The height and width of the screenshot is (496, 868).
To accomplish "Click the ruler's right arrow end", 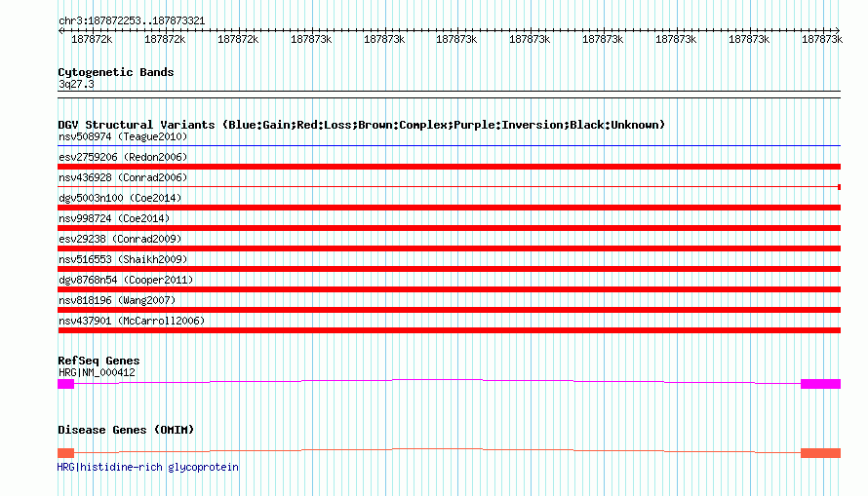I will click(x=838, y=31).
